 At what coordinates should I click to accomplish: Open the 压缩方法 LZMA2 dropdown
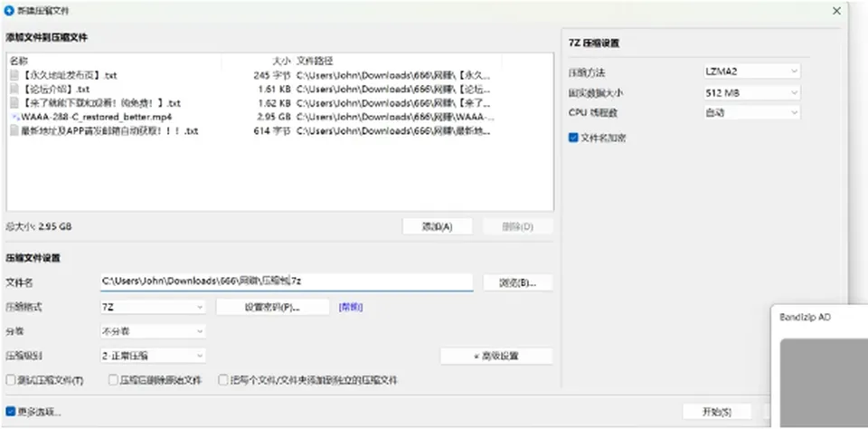[751, 71]
